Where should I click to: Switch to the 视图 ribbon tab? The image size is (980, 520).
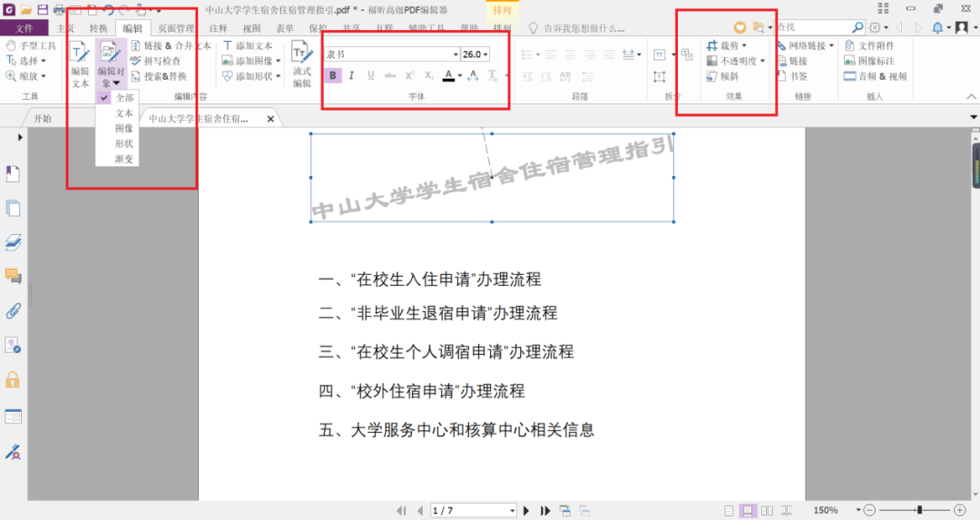[252, 28]
